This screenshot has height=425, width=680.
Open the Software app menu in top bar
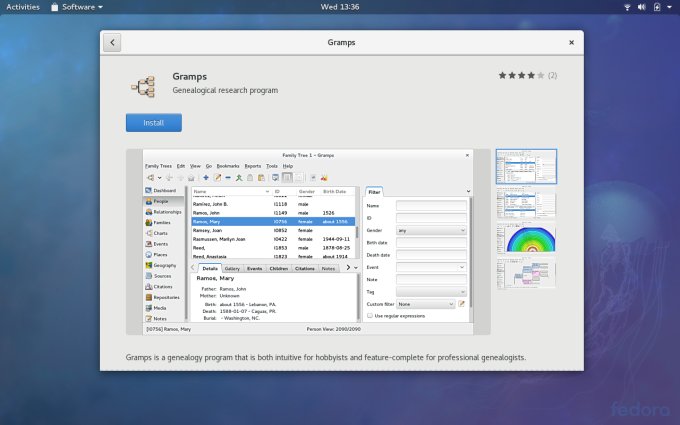click(x=77, y=7)
